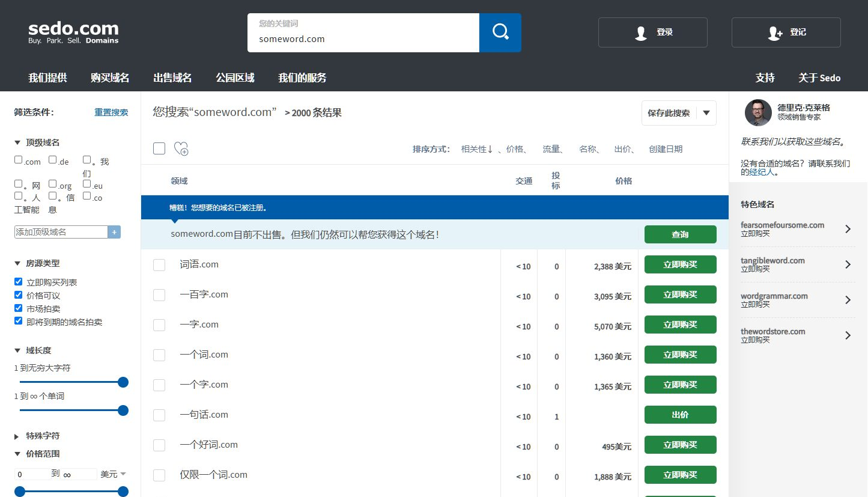Image resolution: width=868 pixels, height=497 pixels.
Task: Open fearsomefoursome.com chevron arrow
Action: tap(848, 229)
